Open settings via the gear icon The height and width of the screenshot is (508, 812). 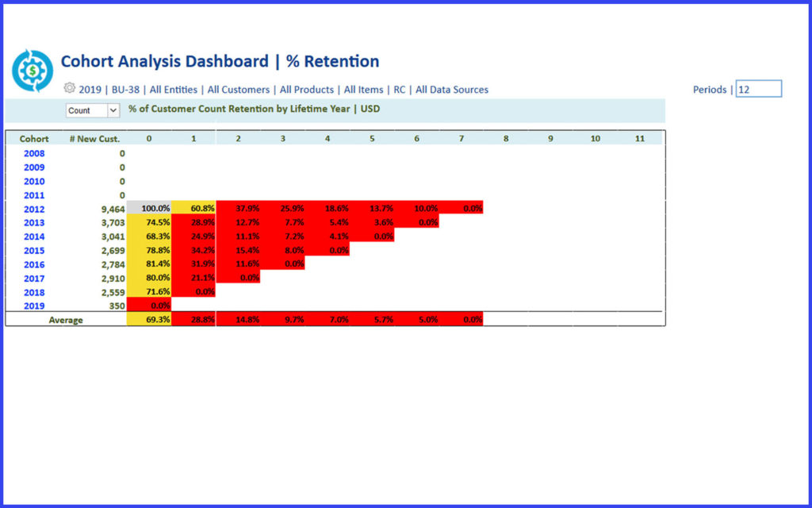70,89
